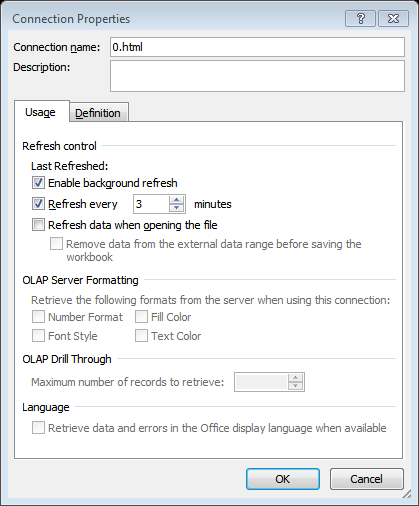Switch to the Definition tab
Viewport: 419px width, 506px height.
pyautogui.click(x=98, y=113)
